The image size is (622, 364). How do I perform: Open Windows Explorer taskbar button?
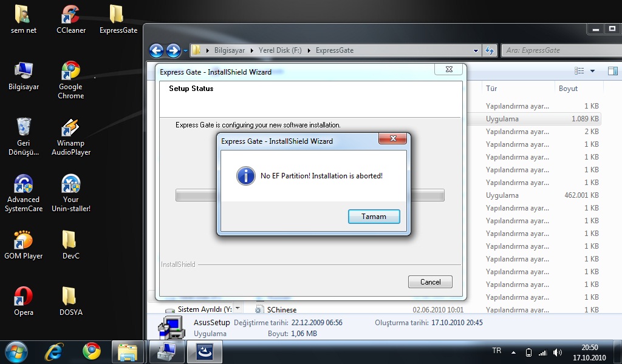tap(128, 352)
